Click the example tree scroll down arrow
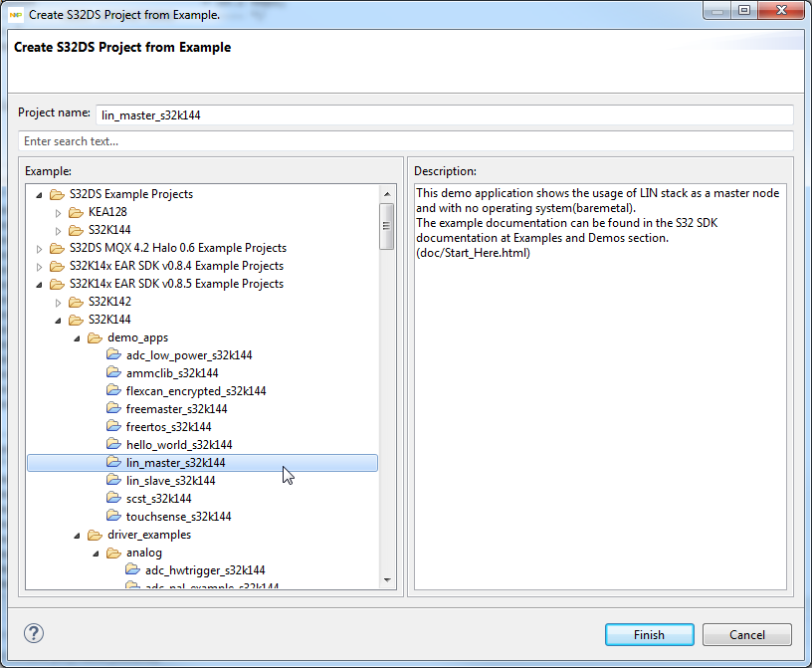The height and width of the screenshot is (668, 812). (387, 580)
